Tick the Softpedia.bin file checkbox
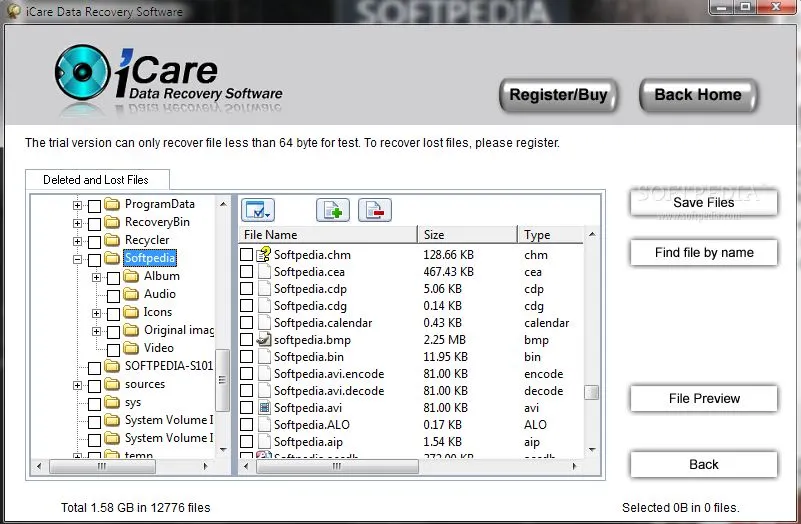Image resolution: width=801 pixels, height=524 pixels. click(247, 357)
